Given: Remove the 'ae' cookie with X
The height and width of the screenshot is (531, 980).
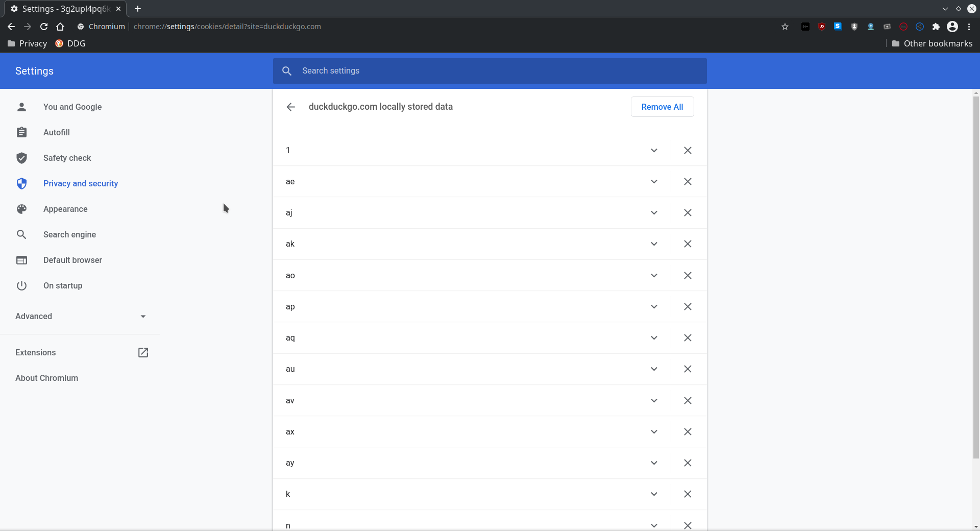Looking at the screenshot, I should [688, 181].
